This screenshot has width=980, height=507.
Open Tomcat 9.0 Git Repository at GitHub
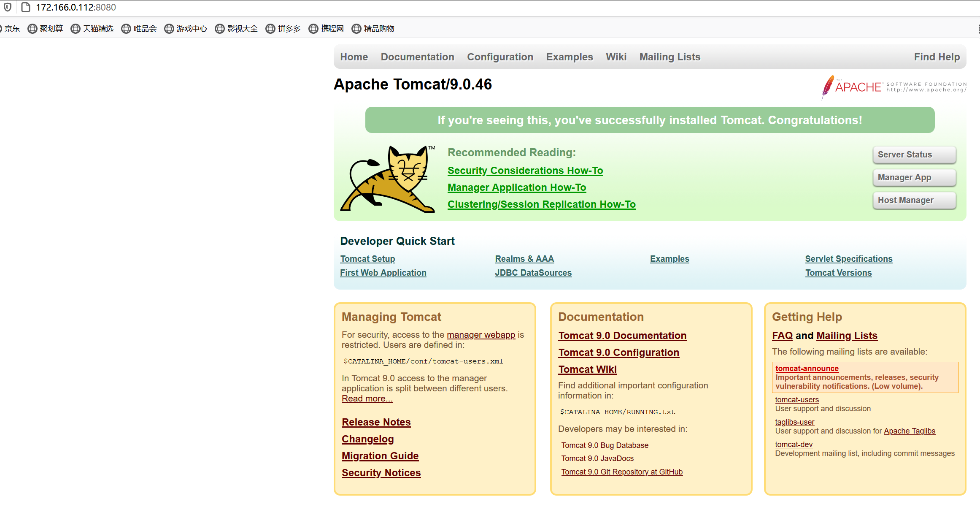click(621, 472)
